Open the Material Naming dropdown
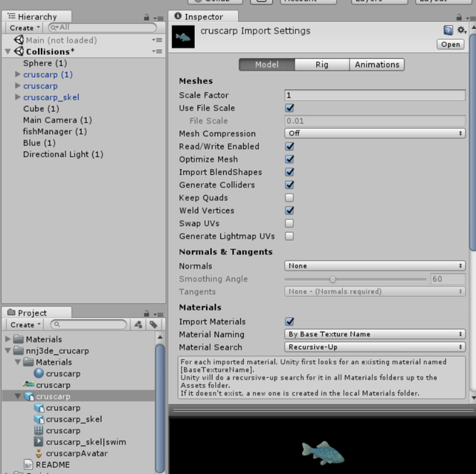Viewport: 476px width, 474px height. [375, 334]
